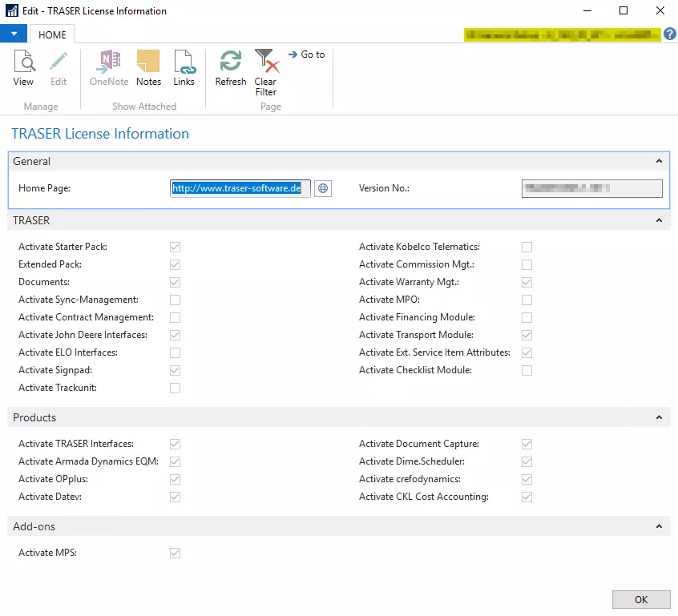Select the HOME ribbon tab

52,34
